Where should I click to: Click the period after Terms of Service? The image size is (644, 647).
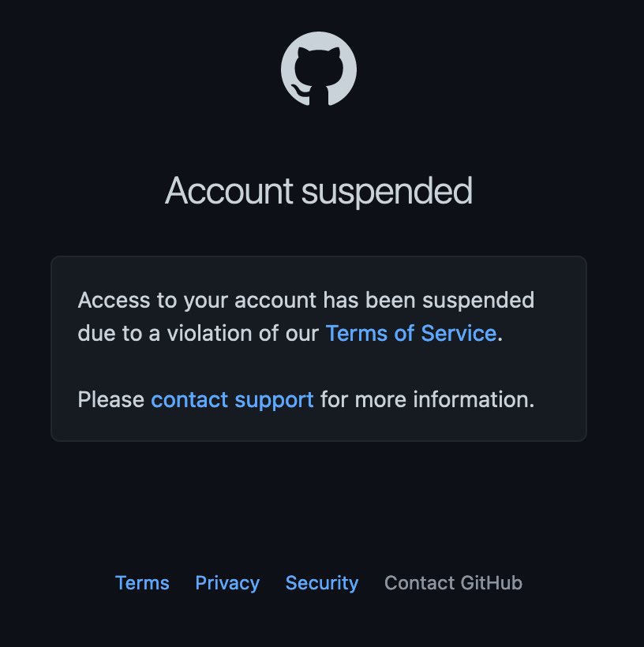(x=500, y=335)
